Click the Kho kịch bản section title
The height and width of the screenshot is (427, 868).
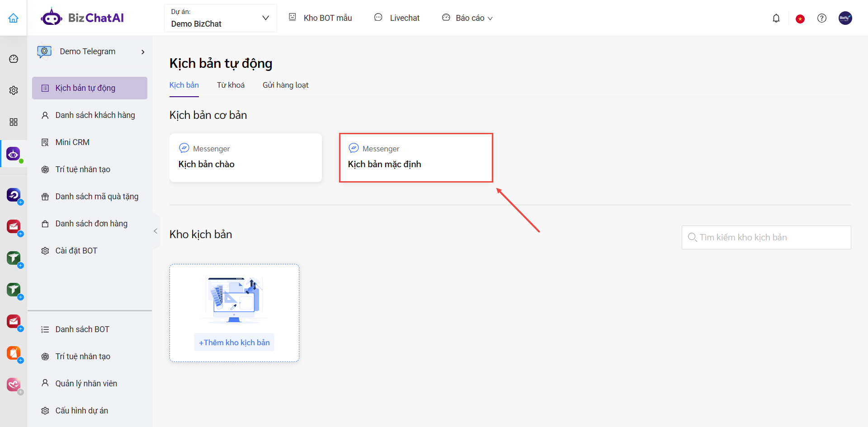pyautogui.click(x=201, y=235)
